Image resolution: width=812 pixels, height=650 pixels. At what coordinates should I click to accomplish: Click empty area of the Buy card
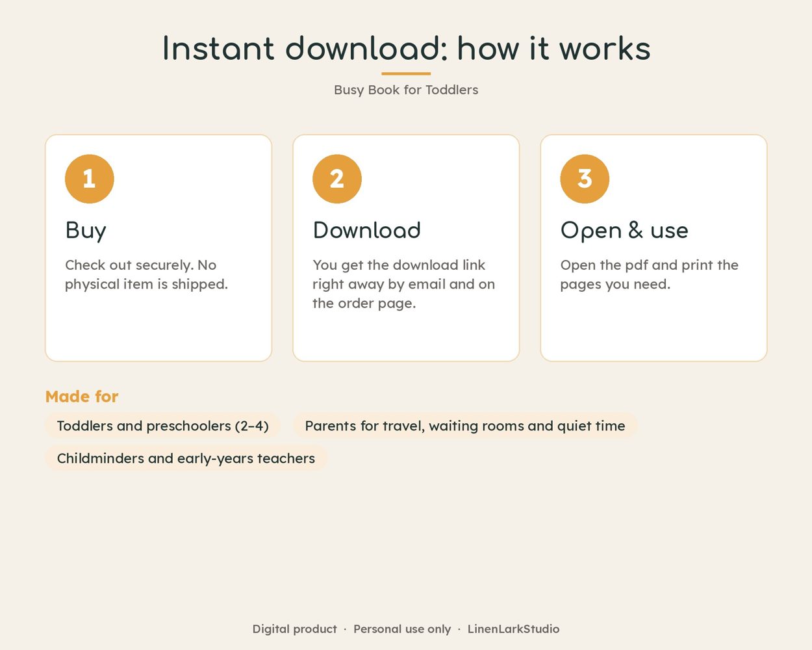pos(159,328)
